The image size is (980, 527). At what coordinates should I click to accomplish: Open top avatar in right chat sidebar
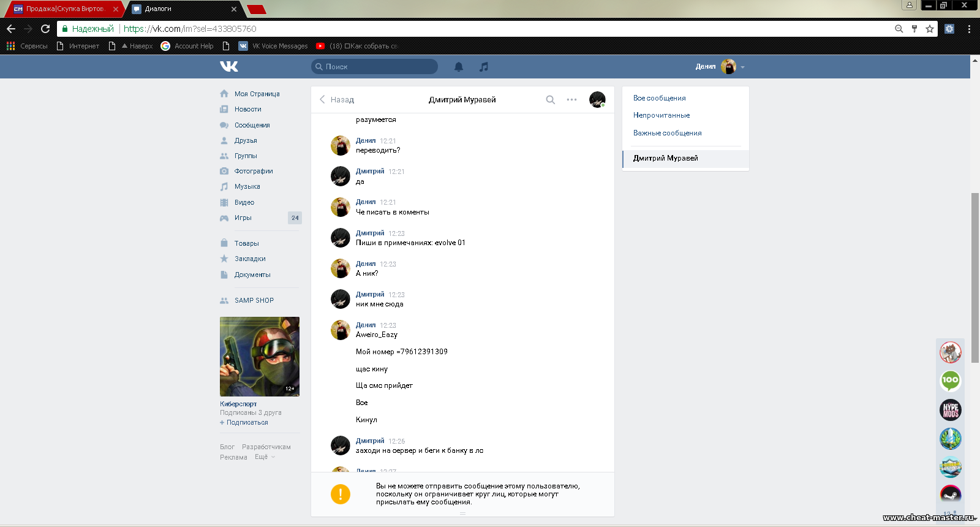[951, 352]
